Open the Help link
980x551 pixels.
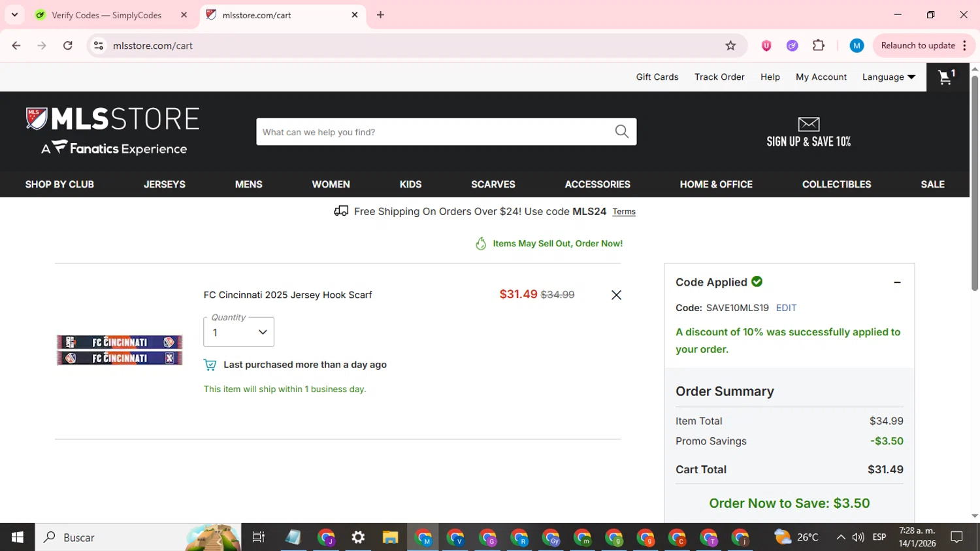click(770, 77)
